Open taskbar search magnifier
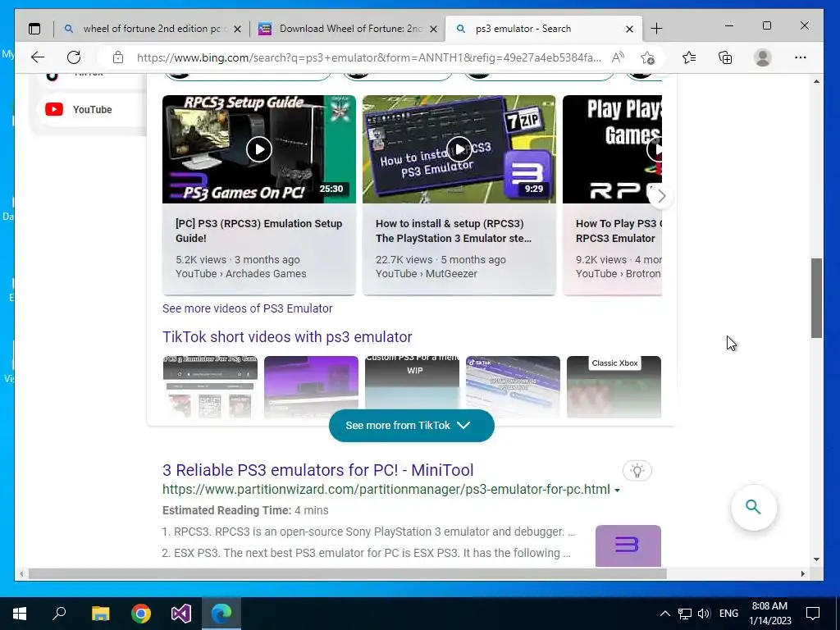The image size is (840, 630). click(x=59, y=614)
